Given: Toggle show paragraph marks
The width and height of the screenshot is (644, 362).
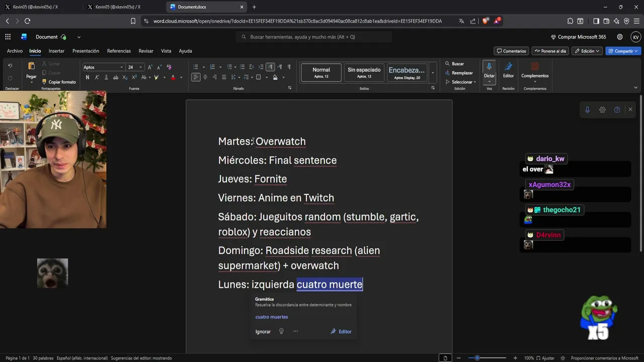Looking at the screenshot, I should (x=289, y=67).
